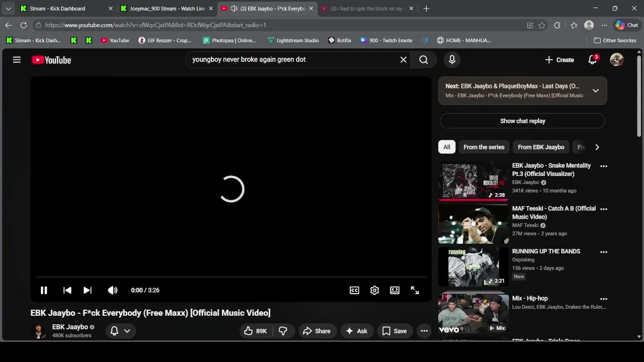Open more actions below the video
This screenshot has width=644, height=362.
[x=424, y=331]
